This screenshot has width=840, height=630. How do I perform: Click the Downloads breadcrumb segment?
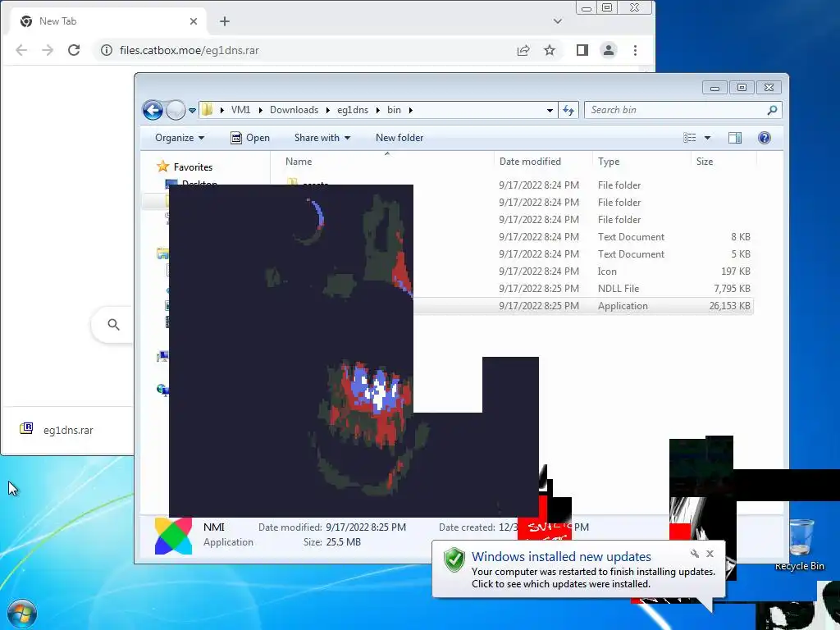[294, 110]
